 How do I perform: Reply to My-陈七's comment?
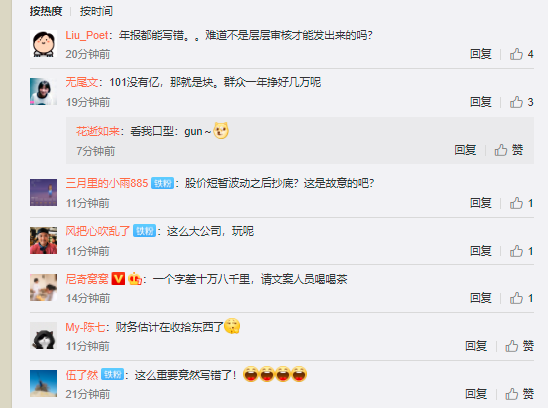pos(476,346)
